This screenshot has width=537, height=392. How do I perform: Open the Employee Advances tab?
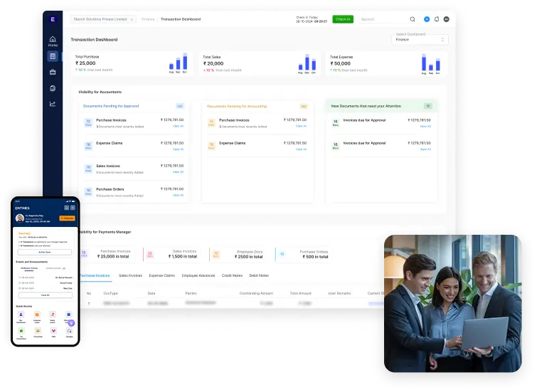click(198, 275)
